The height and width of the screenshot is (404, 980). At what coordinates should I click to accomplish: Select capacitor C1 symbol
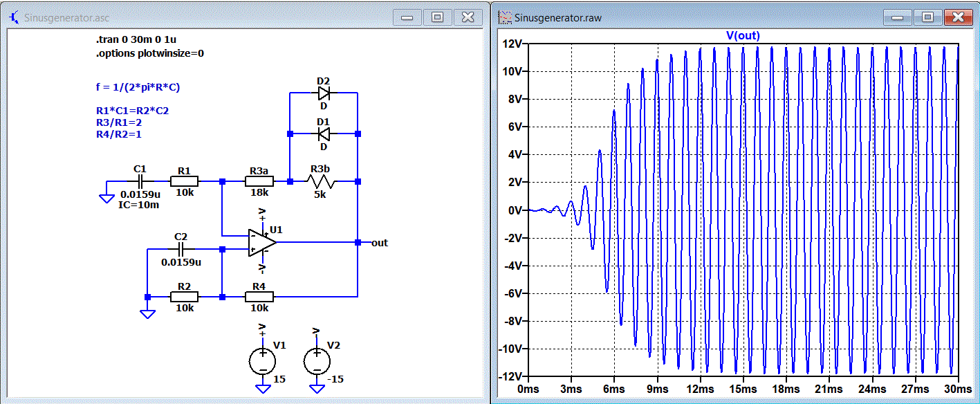[x=140, y=181]
